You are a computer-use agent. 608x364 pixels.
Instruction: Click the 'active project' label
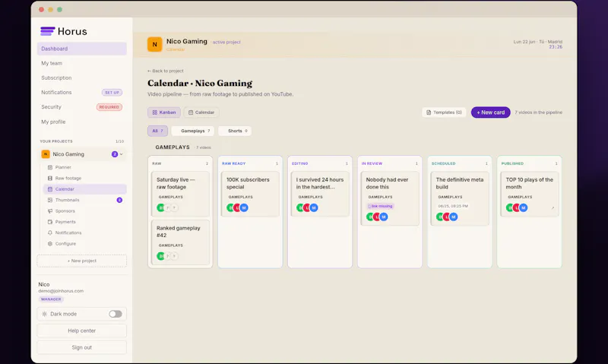pos(226,43)
